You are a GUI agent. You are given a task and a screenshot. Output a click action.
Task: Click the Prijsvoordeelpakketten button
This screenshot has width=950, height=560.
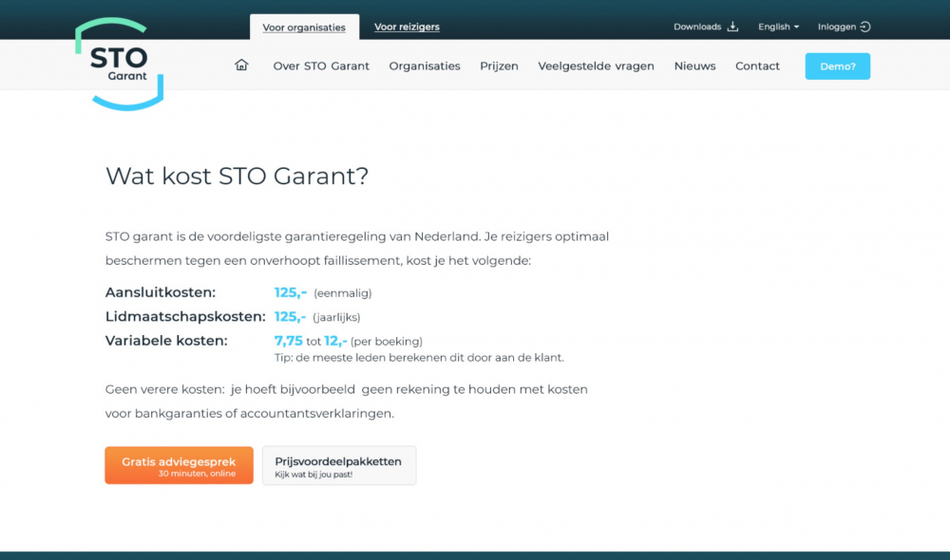(x=339, y=465)
